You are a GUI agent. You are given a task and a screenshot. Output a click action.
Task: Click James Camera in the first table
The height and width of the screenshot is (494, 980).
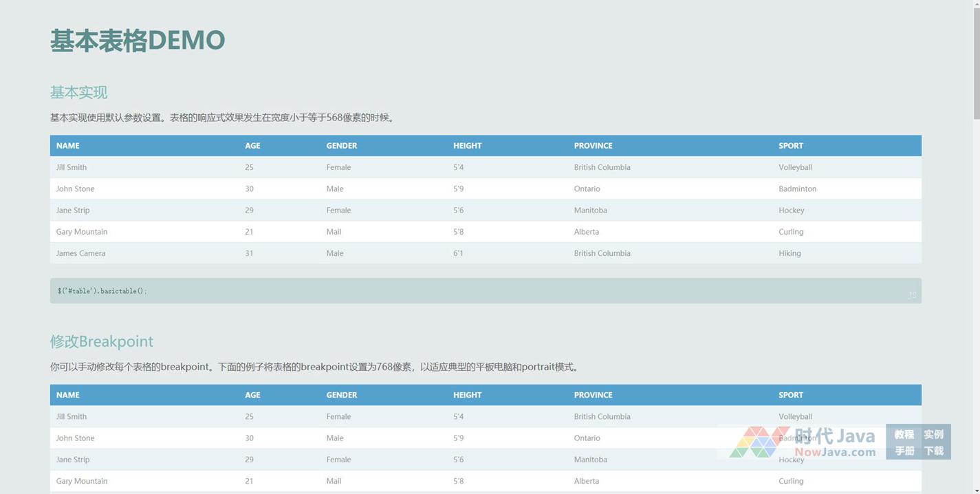(x=80, y=253)
